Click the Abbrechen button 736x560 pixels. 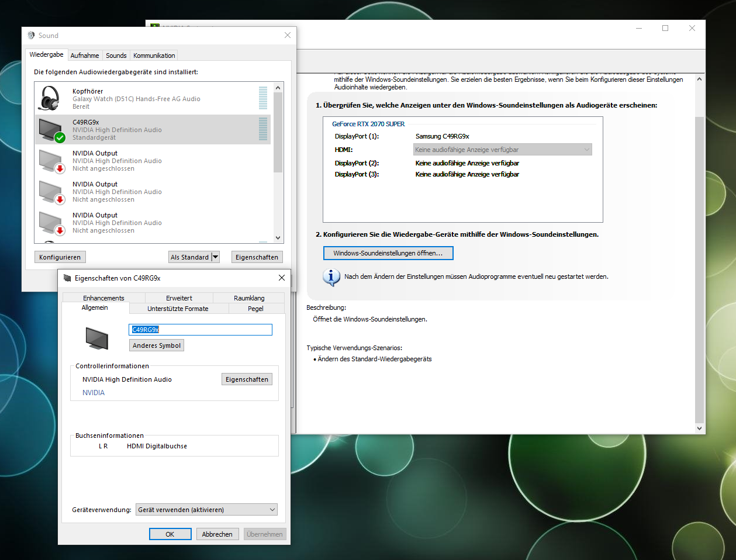(x=217, y=534)
